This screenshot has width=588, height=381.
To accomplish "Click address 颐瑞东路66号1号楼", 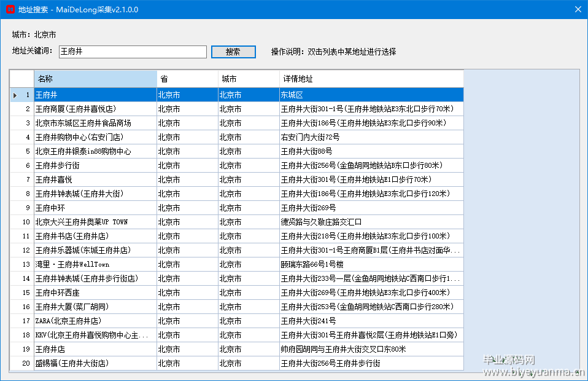I will pos(371,265).
